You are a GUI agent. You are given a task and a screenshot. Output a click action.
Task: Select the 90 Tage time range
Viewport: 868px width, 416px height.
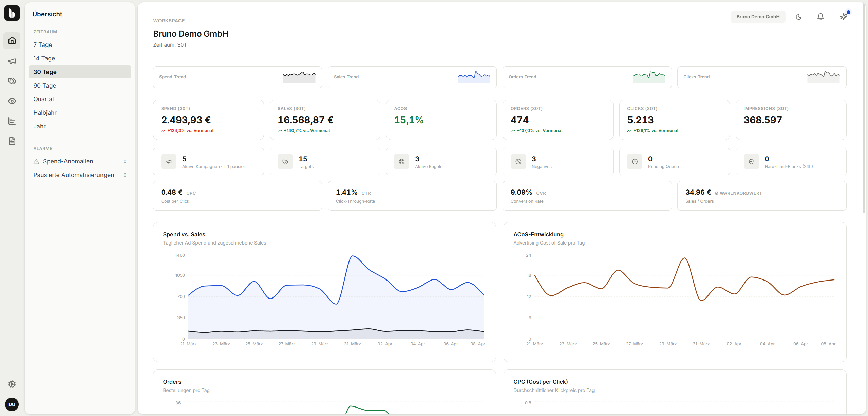45,86
